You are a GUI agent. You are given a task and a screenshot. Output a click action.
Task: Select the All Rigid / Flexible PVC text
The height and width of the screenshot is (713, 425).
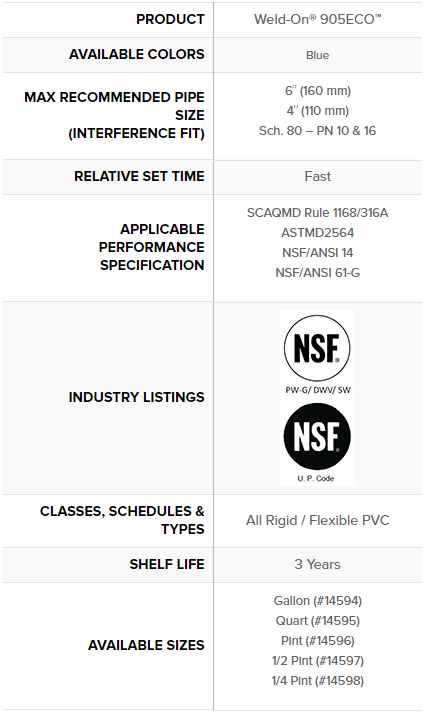[x=317, y=520]
